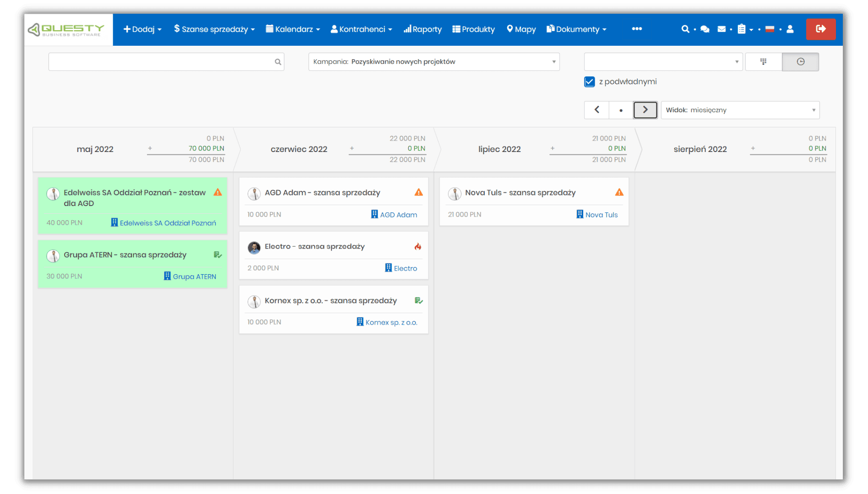The height and width of the screenshot is (494, 868).
Task: Add opportunity with plus in maj 2022
Action: tap(150, 148)
